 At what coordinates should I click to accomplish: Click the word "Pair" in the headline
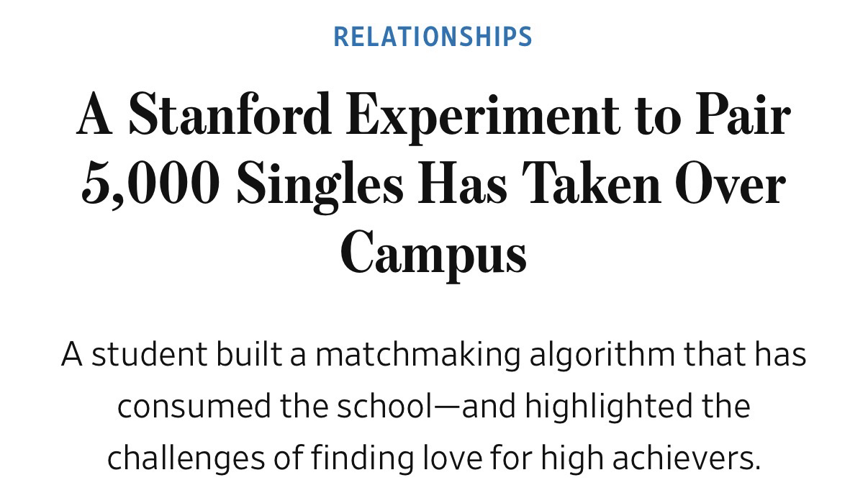[x=742, y=117]
